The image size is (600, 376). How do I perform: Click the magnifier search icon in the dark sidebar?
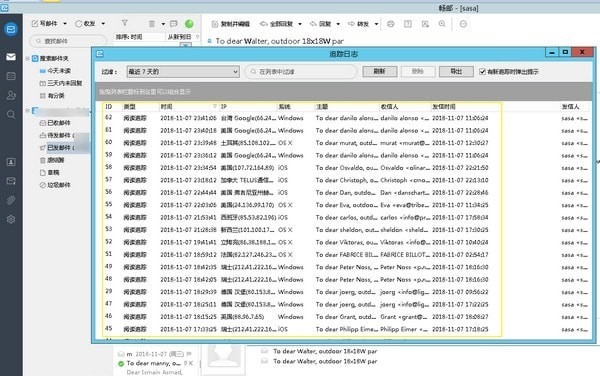tap(11, 114)
